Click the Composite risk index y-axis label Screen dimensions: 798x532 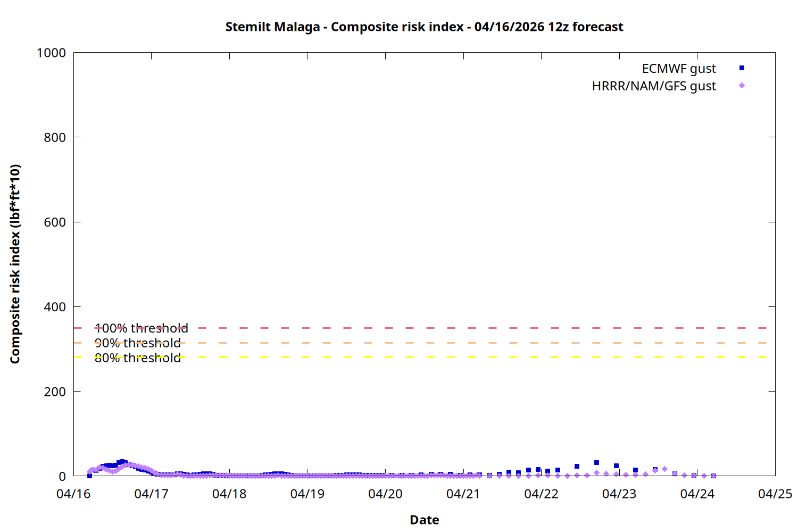15,264
